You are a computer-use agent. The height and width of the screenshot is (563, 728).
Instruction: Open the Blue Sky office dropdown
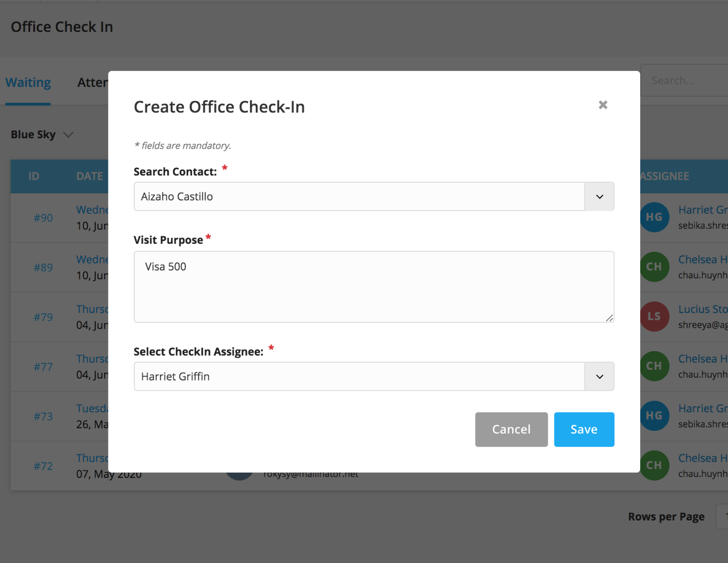tap(42, 135)
